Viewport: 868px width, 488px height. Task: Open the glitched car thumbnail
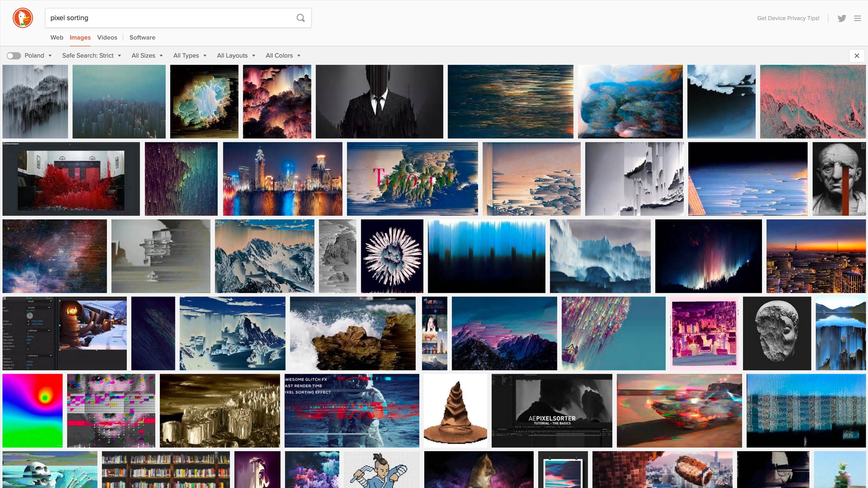(679, 410)
